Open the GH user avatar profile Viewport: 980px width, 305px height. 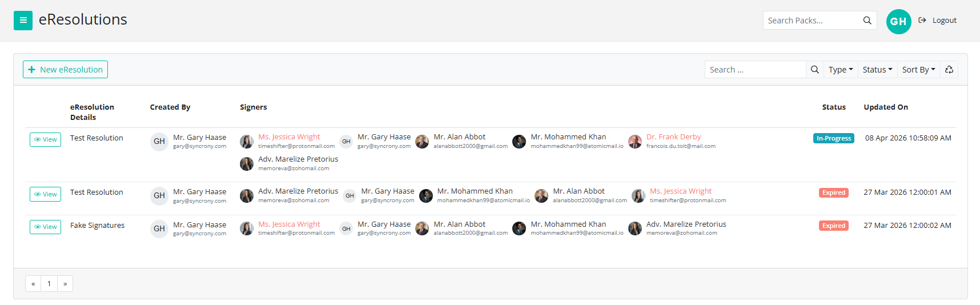click(898, 22)
